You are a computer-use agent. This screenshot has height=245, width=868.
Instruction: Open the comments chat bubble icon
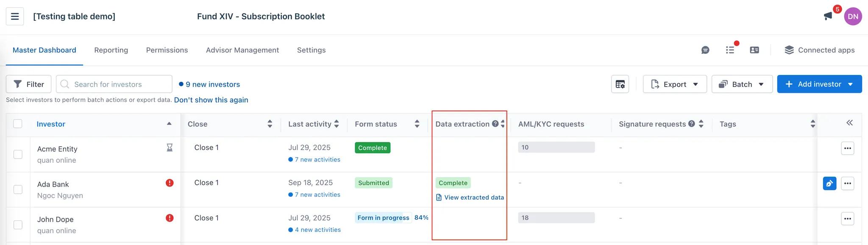705,50
